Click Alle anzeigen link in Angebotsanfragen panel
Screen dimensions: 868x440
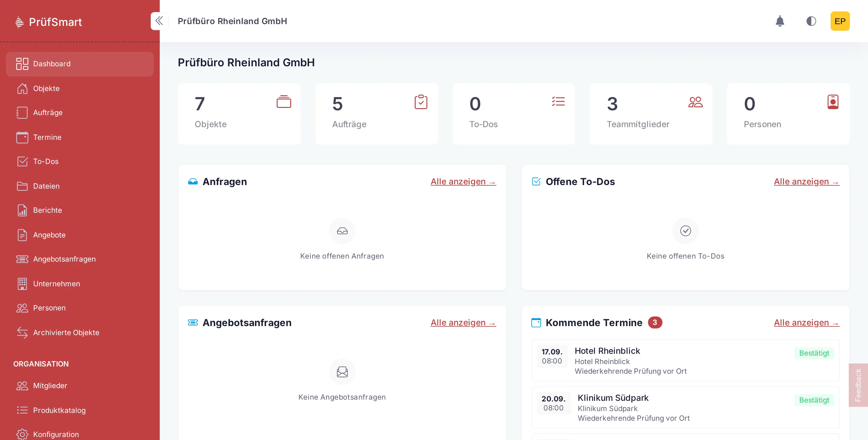coord(463,322)
